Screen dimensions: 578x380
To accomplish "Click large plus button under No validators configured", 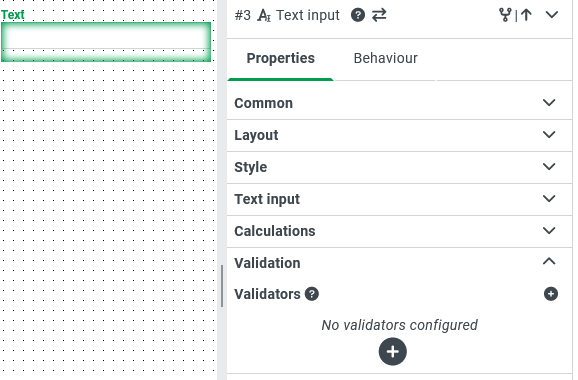I will pos(393,352).
